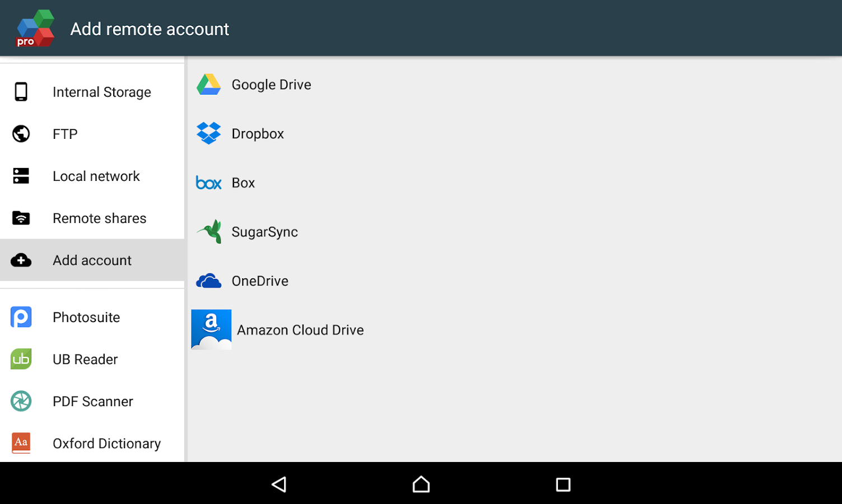Tap the OneDrive cloud icon
842x504 pixels.
[208, 281]
